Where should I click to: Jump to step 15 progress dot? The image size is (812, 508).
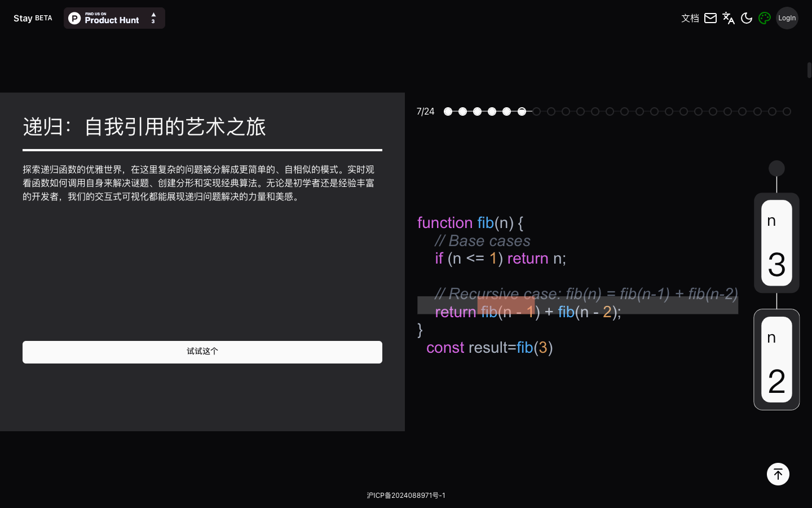tap(654, 112)
